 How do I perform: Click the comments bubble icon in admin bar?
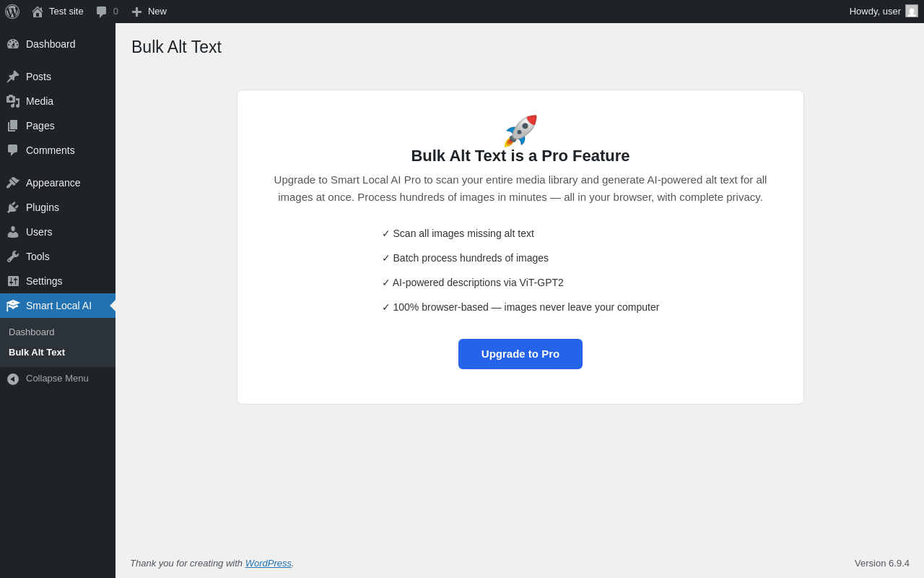tap(101, 12)
